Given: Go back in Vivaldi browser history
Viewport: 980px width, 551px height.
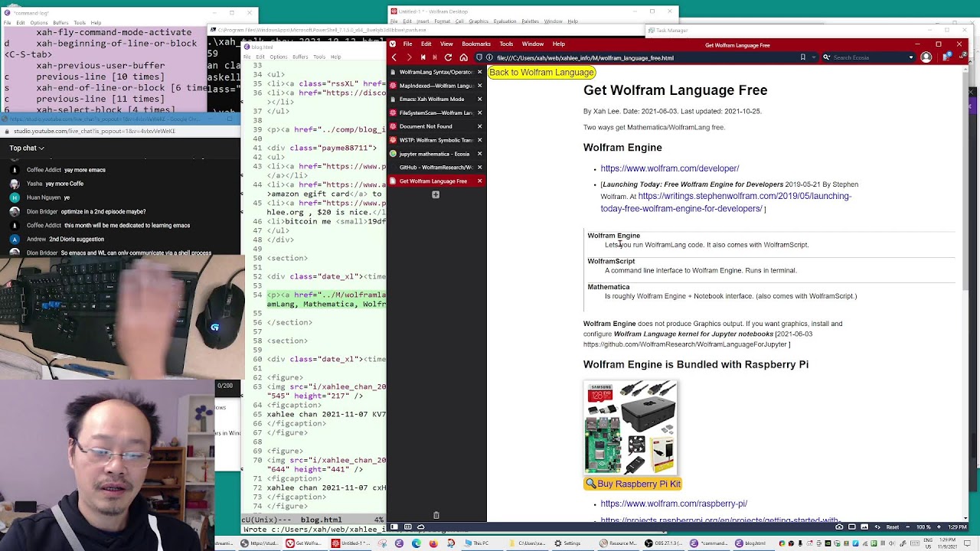Looking at the screenshot, I should coord(394,57).
